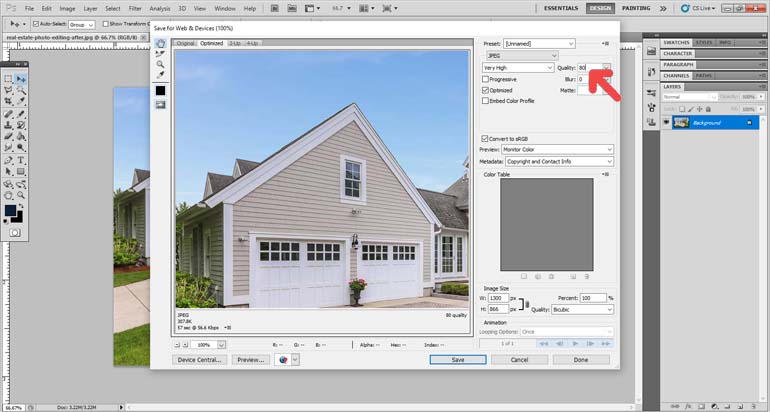Toggle Slices Visibility icon in Save for Web
This screenshot has width=770, height=412.
(x=161, y=105)
